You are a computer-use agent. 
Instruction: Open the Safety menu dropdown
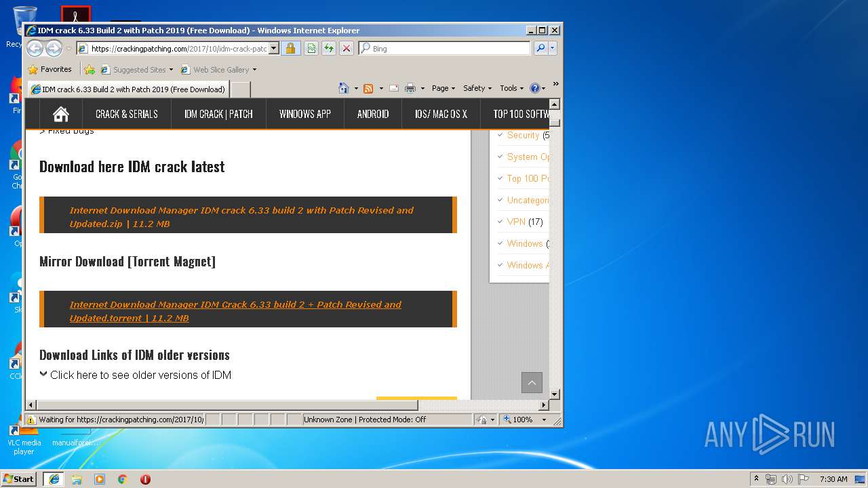coord(477,88)
